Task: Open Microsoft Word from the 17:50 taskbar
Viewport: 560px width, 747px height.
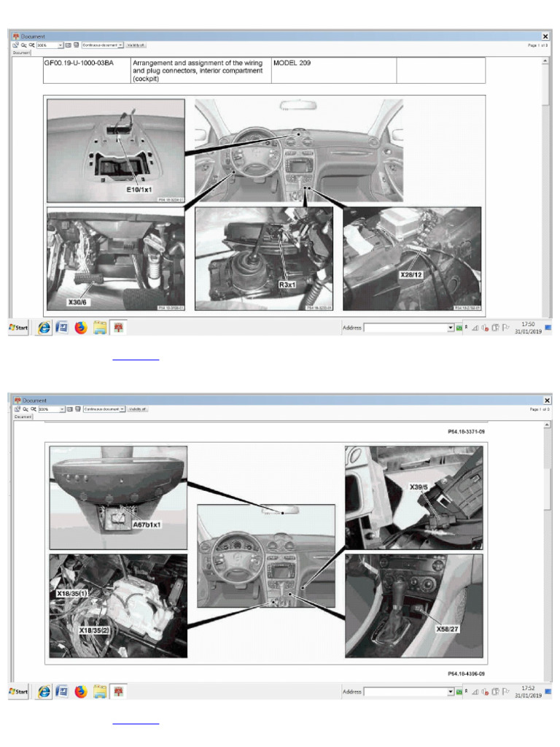Action: click(x=62, y=328)
